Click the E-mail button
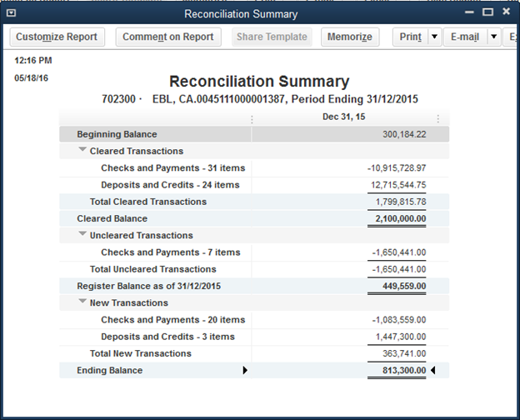This screenshot has height=420, width=520. tap(465, 37)
